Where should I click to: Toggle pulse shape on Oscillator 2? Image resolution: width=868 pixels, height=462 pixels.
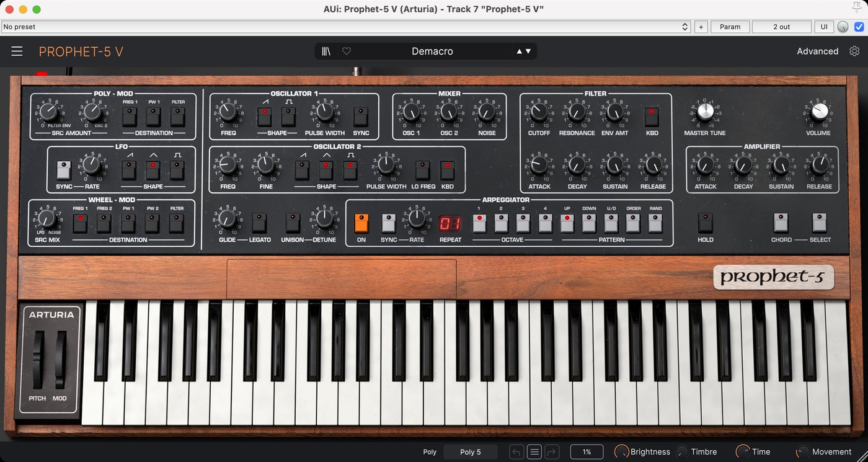point(350,169)
